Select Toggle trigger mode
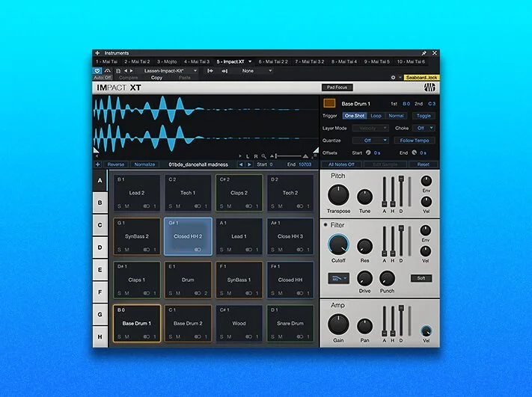 click(424, 116)
